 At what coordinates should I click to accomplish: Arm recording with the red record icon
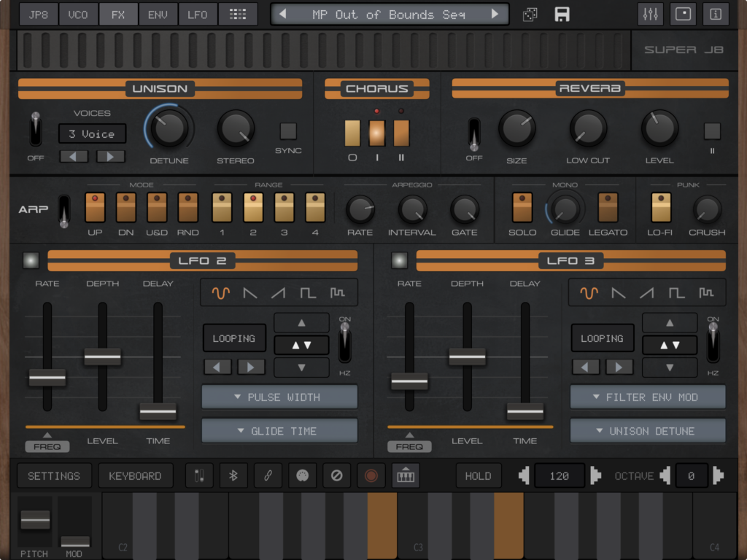pos(371,475)
